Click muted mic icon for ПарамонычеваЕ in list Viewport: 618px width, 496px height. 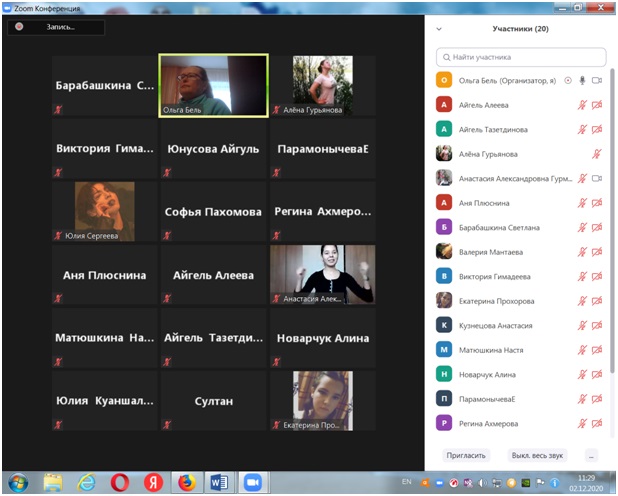[x=582, y=399]
